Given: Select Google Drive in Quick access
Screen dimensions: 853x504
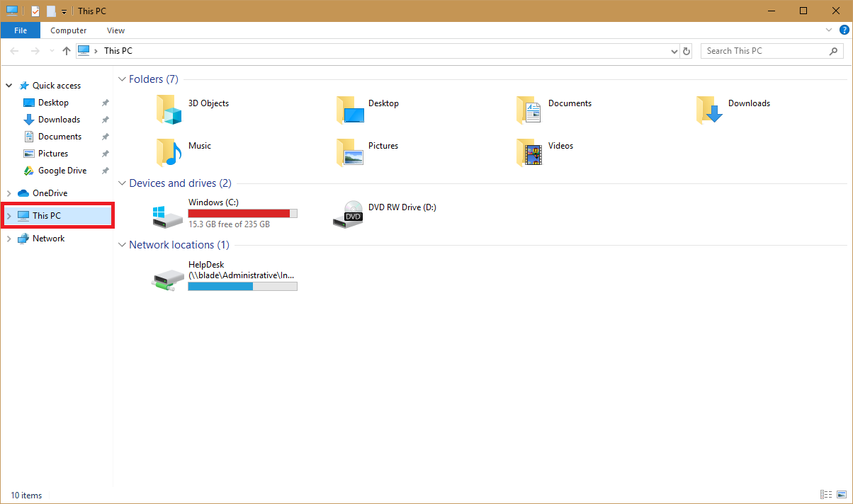Looking at the screenshot, I should click(62, 171).
